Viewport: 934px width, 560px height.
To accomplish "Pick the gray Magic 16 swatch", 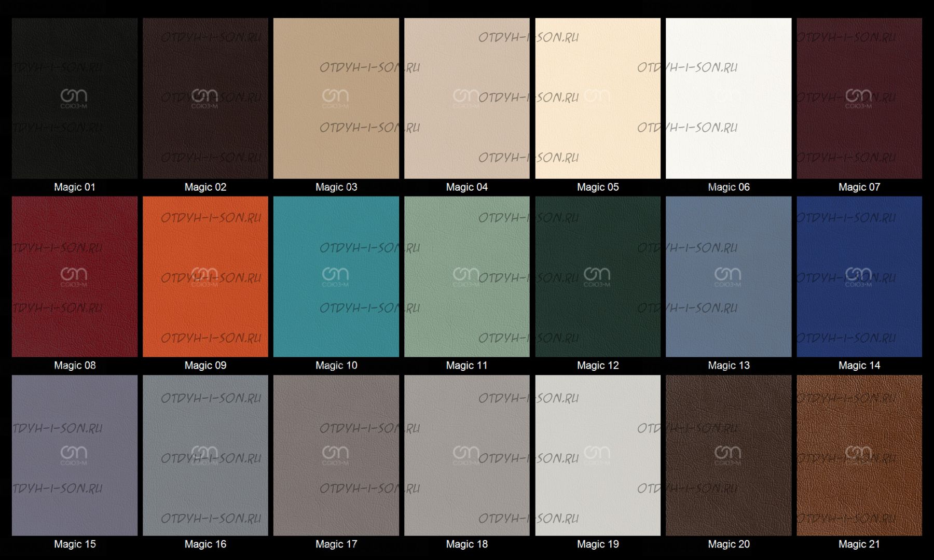I will [x=205, y=455].
